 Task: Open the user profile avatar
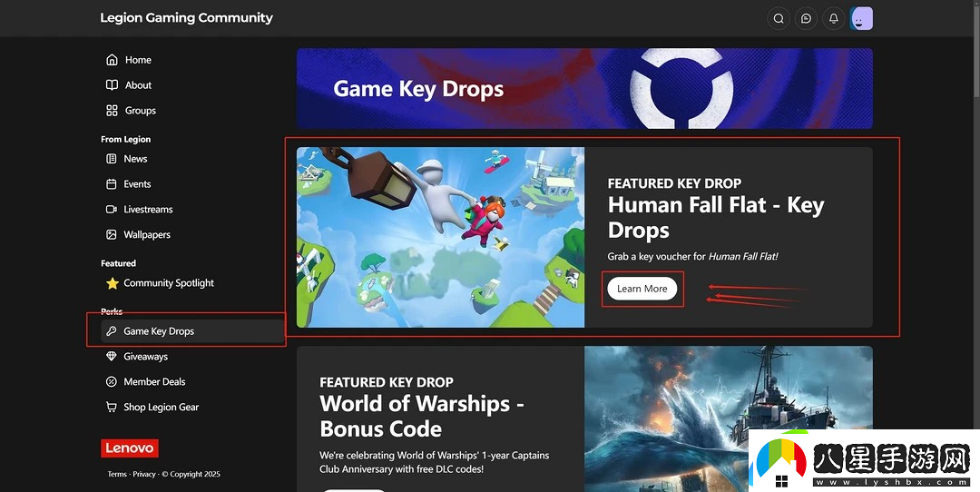[861, 18]
